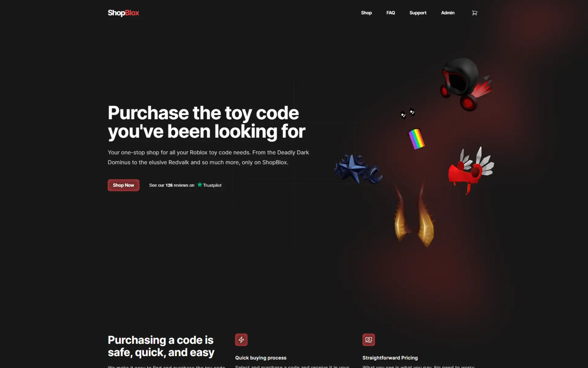The width and height of the screenshot is (588, 368).
Task: Click the lightning bolt quick buying icon
Action: [241, 340]
